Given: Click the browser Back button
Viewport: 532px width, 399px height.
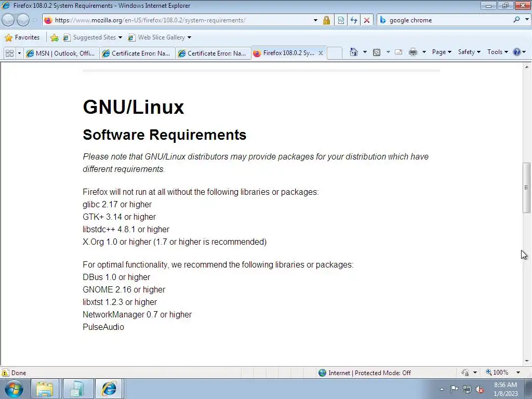Looking at the screenshot, I should 8,20.
